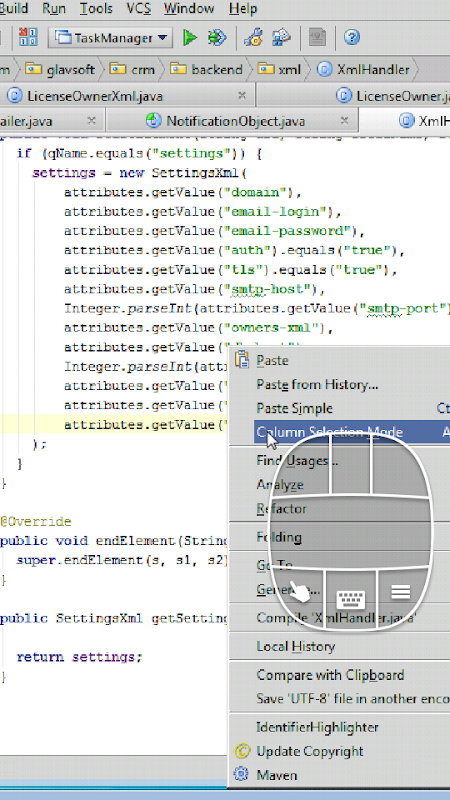Start debugging with the bug icon

pyautogui.click(x=217, y=37)
